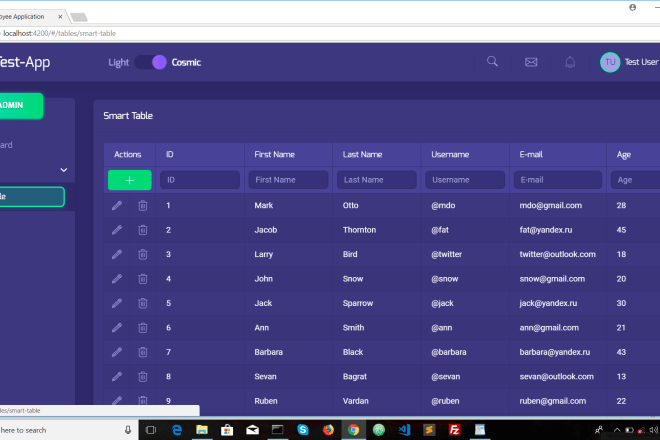Edit row 1 Mark with pencil icon
660x440 pixels.
coord(117,205)
